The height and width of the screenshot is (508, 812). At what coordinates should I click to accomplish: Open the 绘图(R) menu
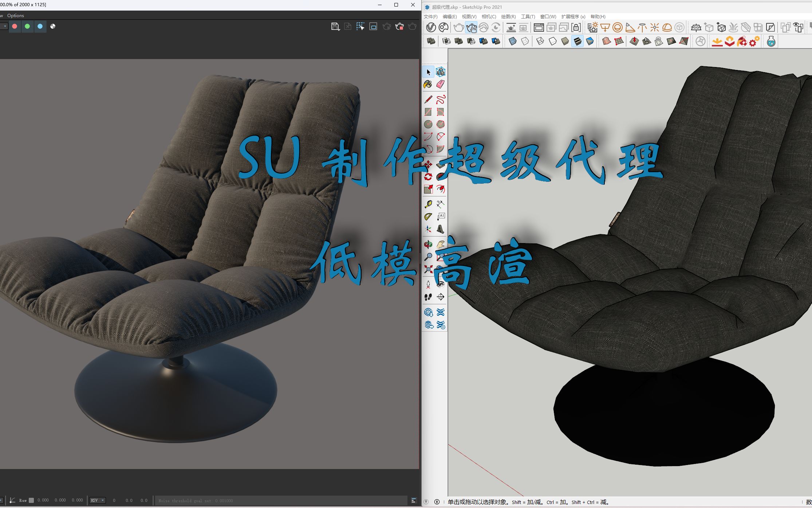[x=508, y=17]
